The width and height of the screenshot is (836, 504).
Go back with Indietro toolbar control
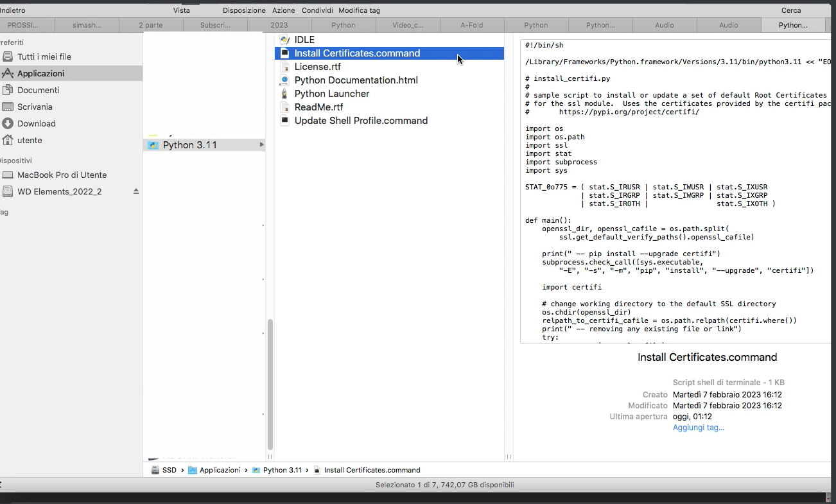click(x=13, y=10)
